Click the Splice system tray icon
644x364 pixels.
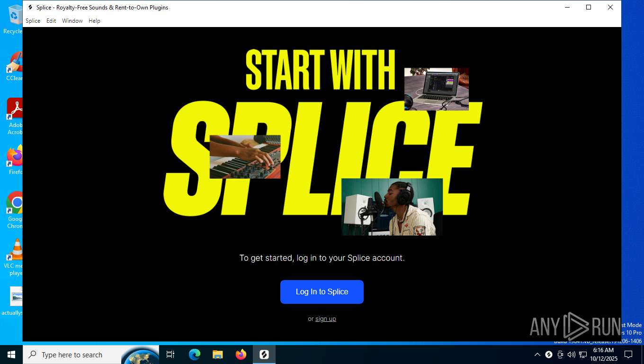pyautogui.click(x=549, y=355)
